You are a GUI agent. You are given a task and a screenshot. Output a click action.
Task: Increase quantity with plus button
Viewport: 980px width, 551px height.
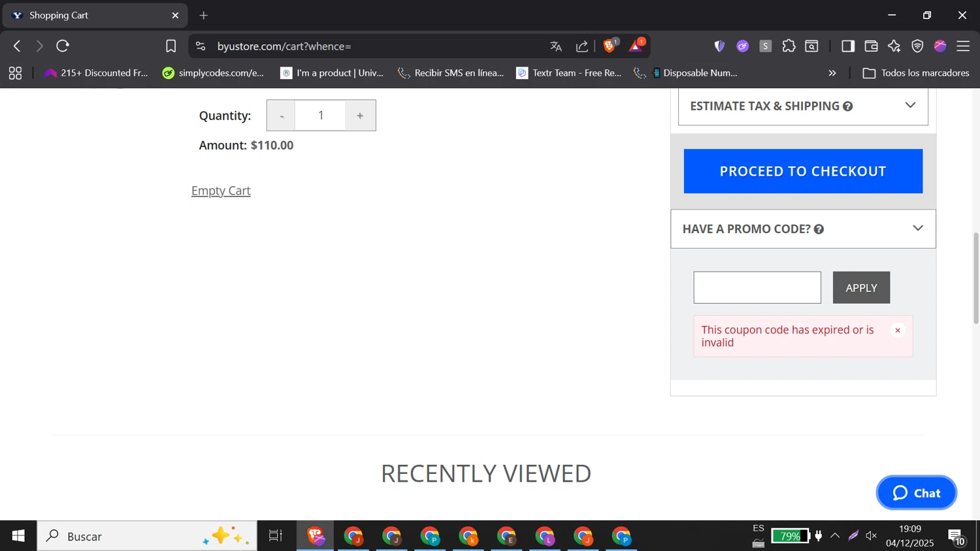coord(360,116)
